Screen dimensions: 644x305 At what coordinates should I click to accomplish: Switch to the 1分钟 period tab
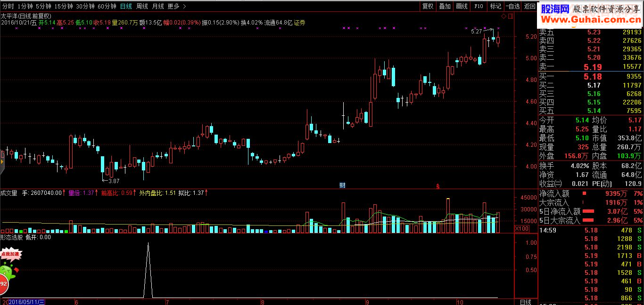pyautogui.click(x=25, y=6)
